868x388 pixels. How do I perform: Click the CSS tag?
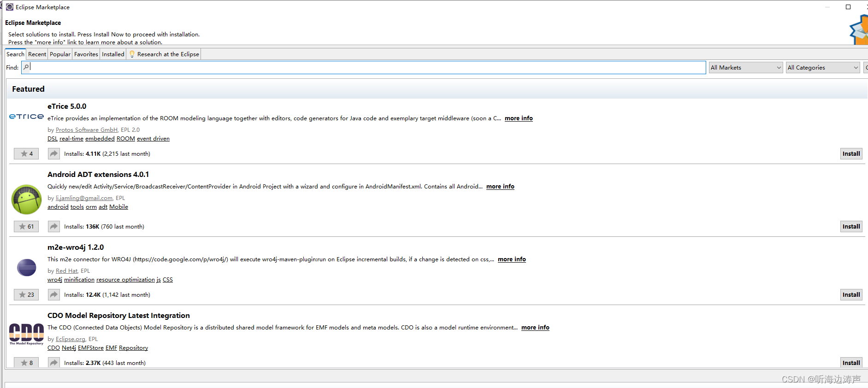[x=168, y=280]
